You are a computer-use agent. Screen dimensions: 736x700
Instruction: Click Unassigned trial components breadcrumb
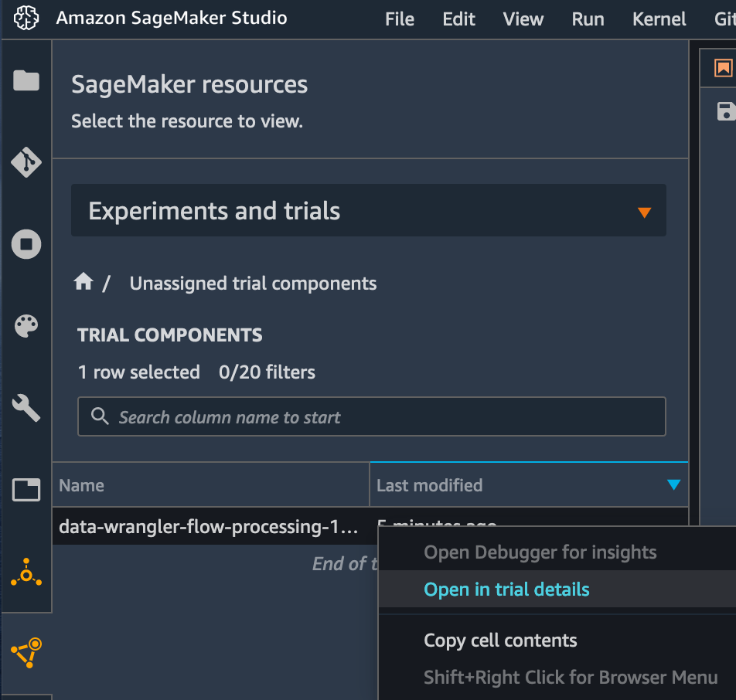pyautogui.click(x=253, y=284)
